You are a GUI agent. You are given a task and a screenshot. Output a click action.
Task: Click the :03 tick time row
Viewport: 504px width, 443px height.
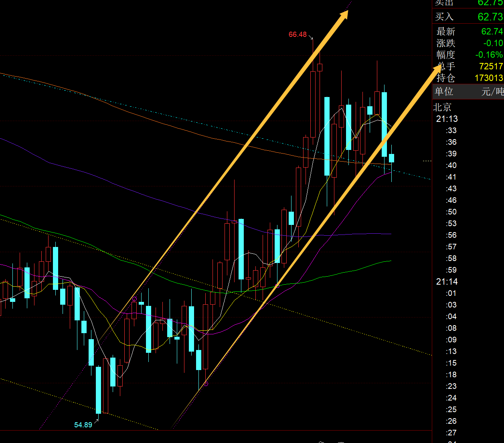[451, 305]
